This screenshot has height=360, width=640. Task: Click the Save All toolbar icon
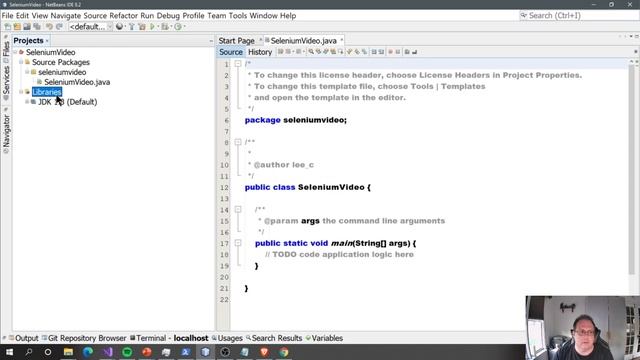[x=37, y=27]
